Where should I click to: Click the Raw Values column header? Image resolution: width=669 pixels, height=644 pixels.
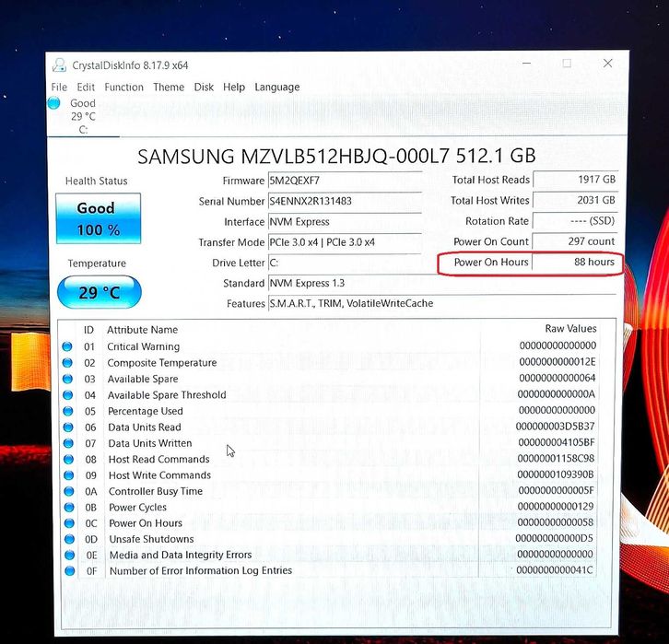[x=571, y=328]
